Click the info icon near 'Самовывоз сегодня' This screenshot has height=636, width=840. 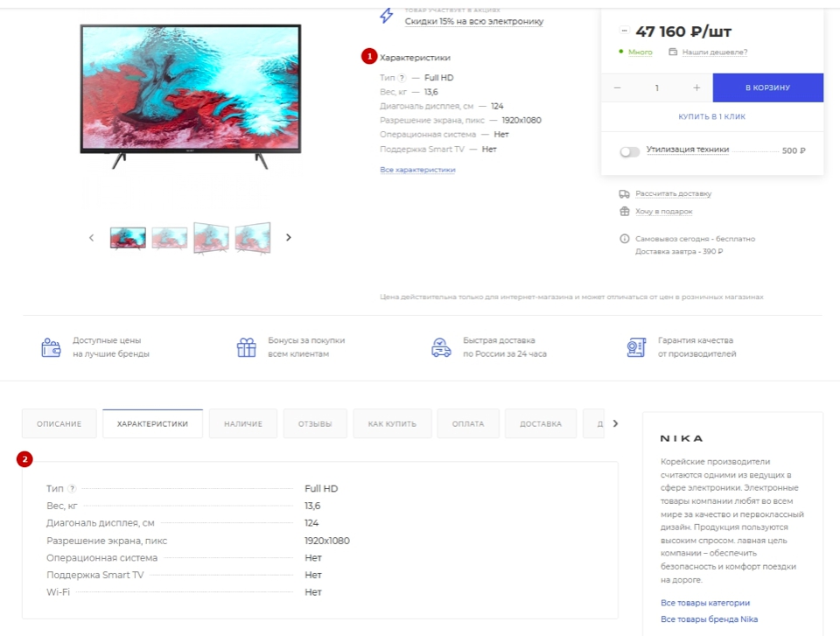coord(624,239)
